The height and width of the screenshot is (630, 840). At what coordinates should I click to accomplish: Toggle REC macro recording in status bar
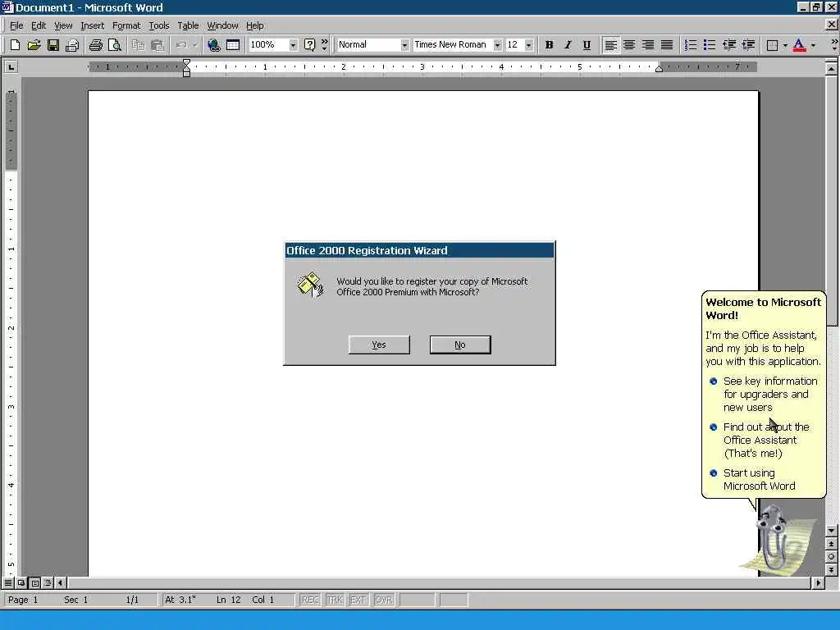[x=310, y=600]
